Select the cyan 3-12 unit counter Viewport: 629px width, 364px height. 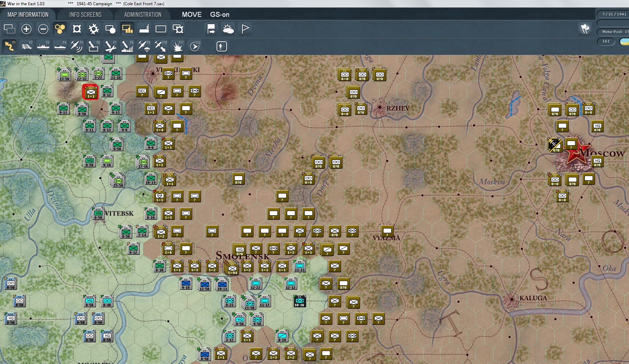point(229,336)
